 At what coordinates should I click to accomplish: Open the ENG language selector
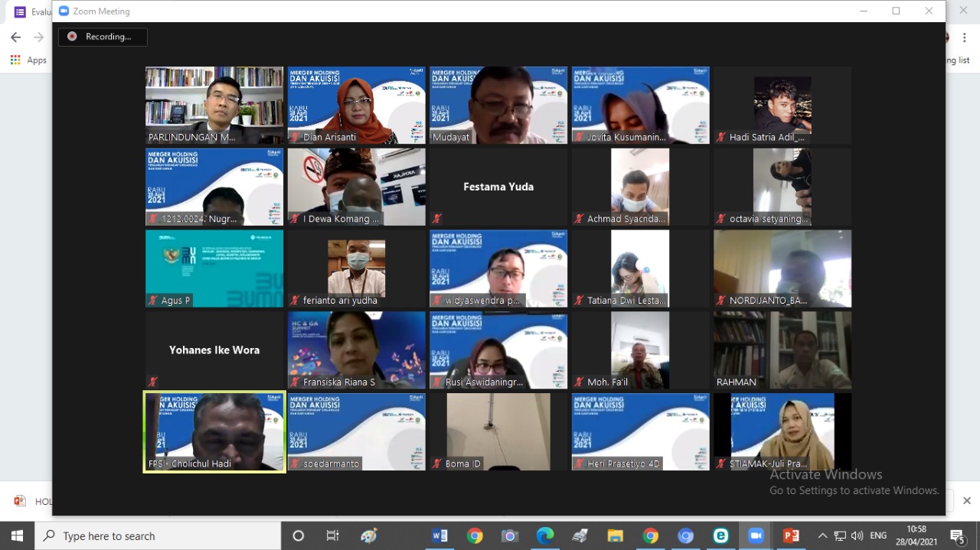878,535
